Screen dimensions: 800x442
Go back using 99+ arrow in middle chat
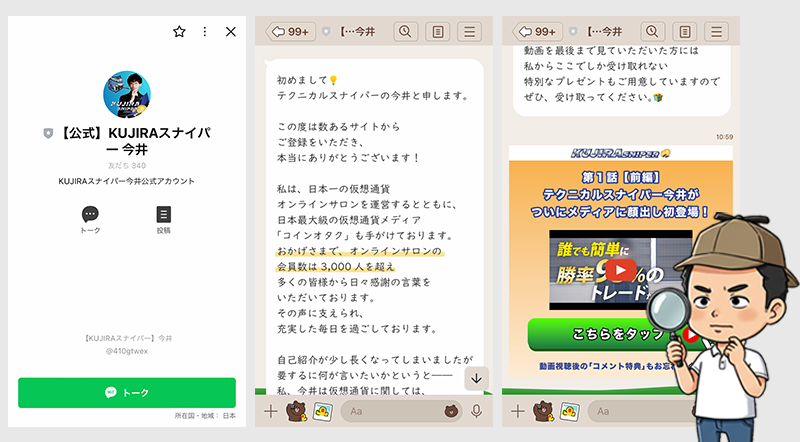291,32
